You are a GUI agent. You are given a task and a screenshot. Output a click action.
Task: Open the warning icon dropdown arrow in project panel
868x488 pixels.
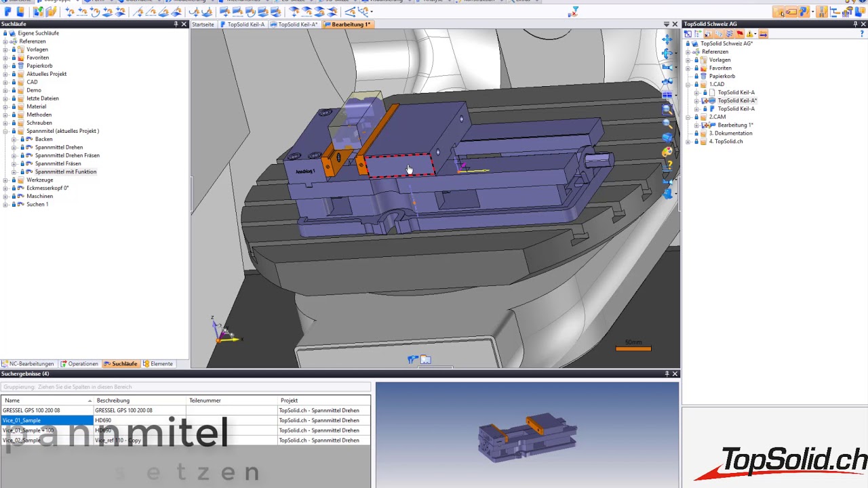click(x=755, y=33)
